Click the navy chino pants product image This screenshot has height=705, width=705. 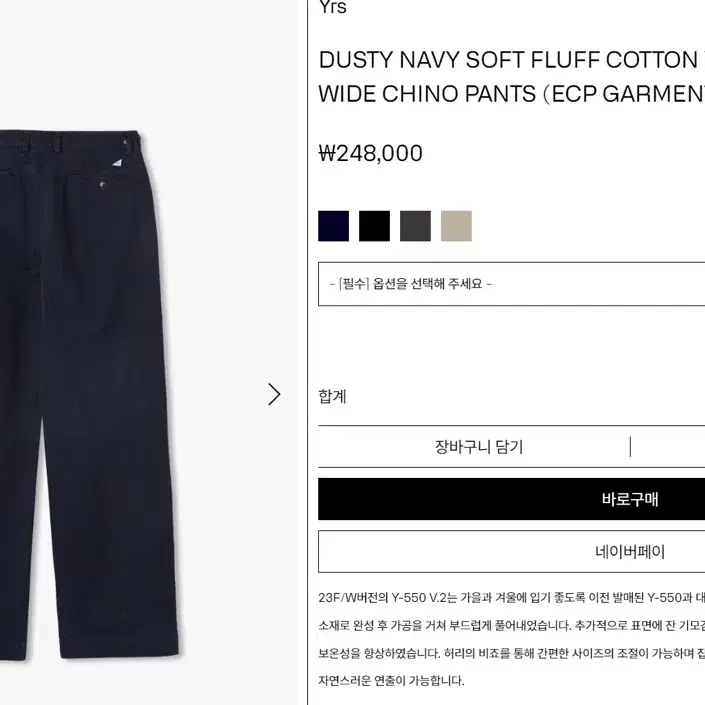88,396
